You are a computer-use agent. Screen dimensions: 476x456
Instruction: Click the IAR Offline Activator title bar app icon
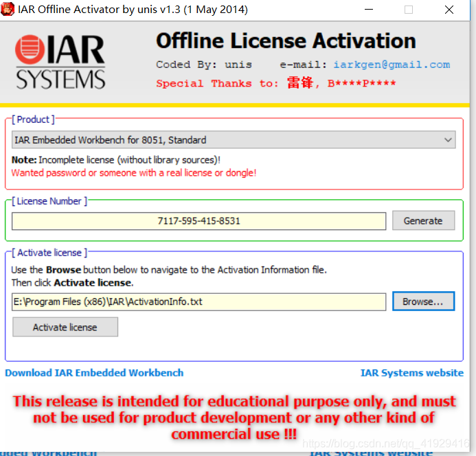8,9
